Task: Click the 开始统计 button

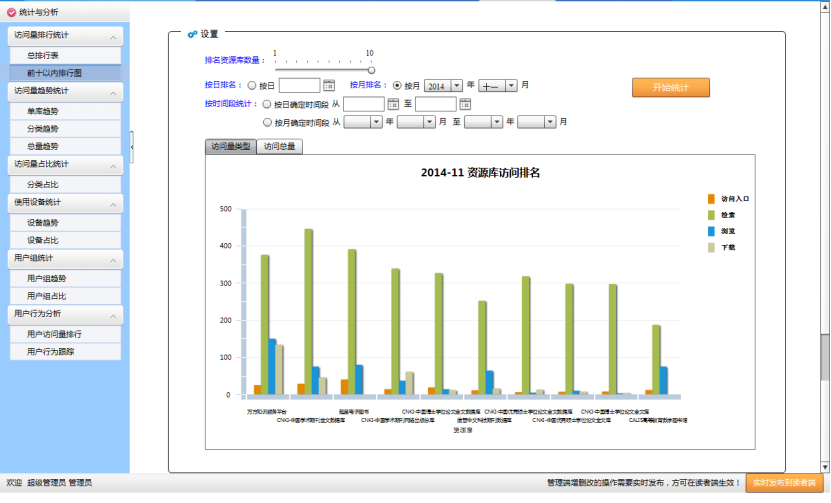Action: tap(670, 87)
